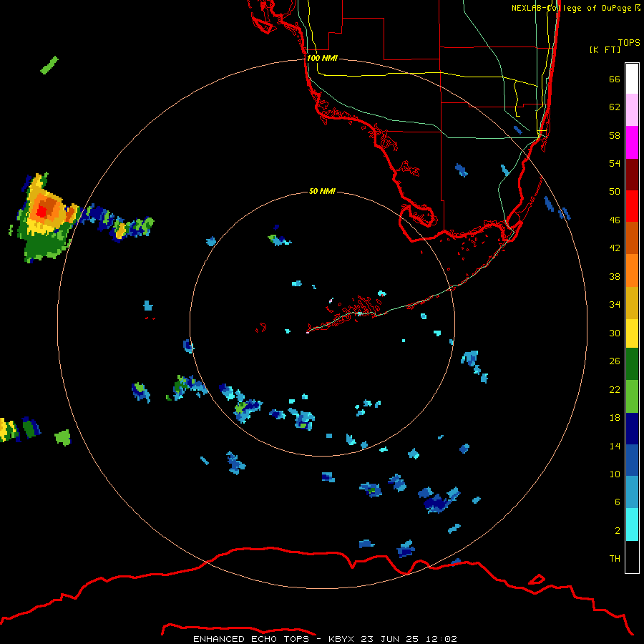Click the legend value "46"

point(615,220)
